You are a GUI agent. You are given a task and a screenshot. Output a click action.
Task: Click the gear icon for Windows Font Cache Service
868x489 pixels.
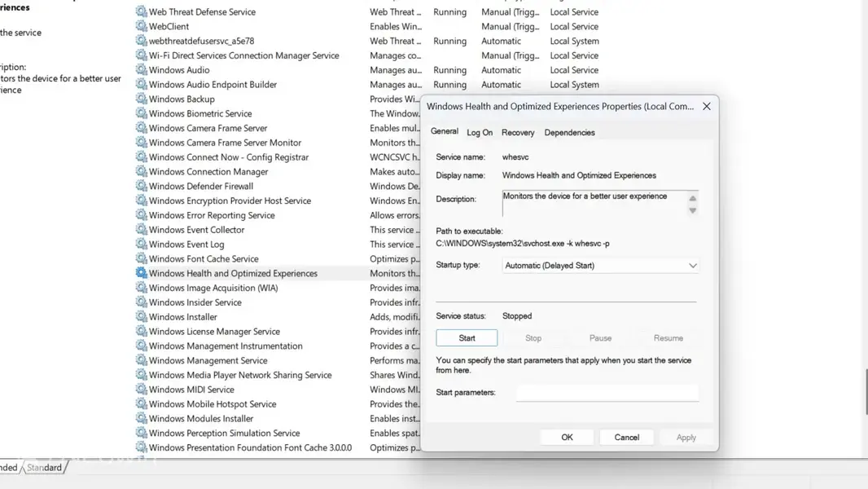[x=141, y=258]
